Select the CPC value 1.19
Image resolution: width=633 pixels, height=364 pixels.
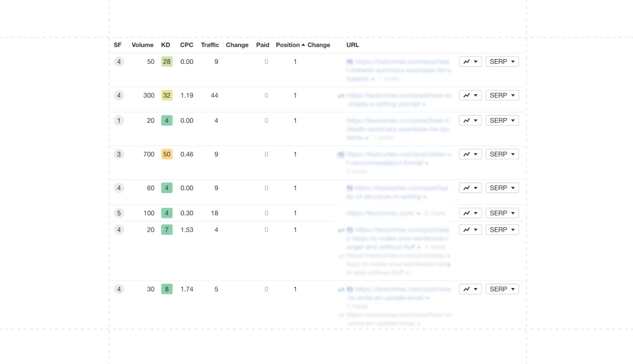point(187,95)
